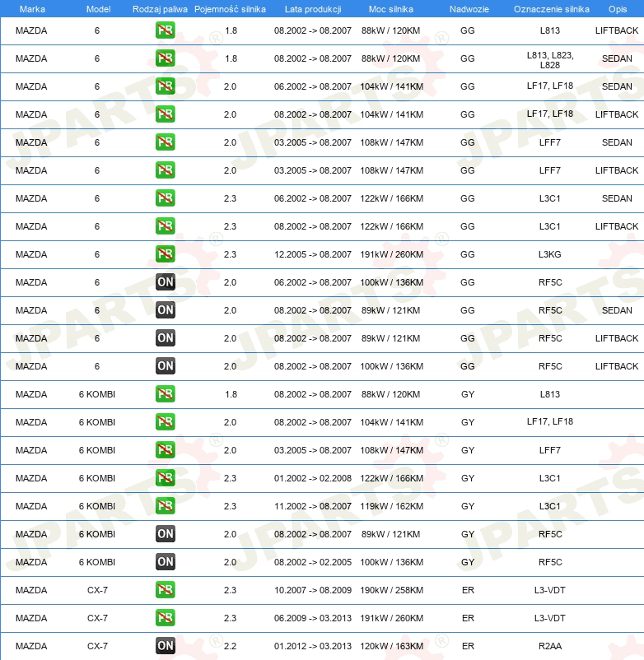The height and width of the screenshot is (660, 644).
Task: Click petrol icon in 6 Kombi 01.2002 -> 02.2008 row
Action: pos(165,478)
